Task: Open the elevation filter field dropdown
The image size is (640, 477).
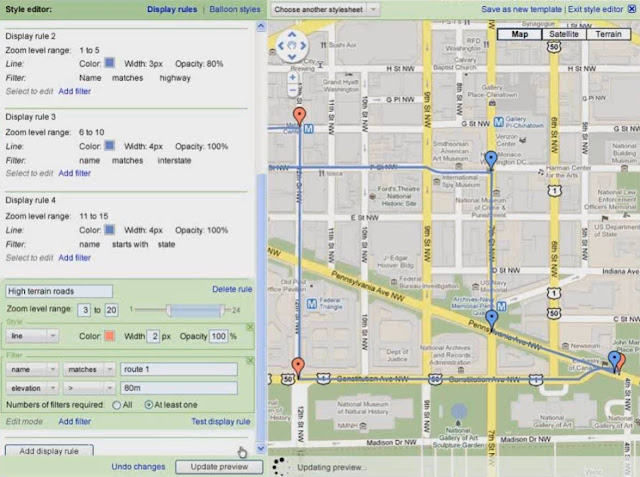Action: [x=32, y=388]
